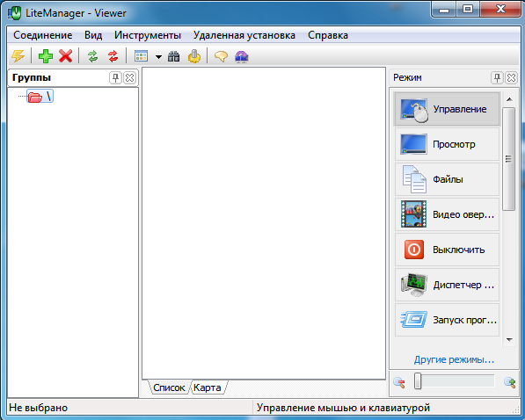Open Другие режимы... link
The width and height of the screenshot is (525, 420).
coord(454,359)
